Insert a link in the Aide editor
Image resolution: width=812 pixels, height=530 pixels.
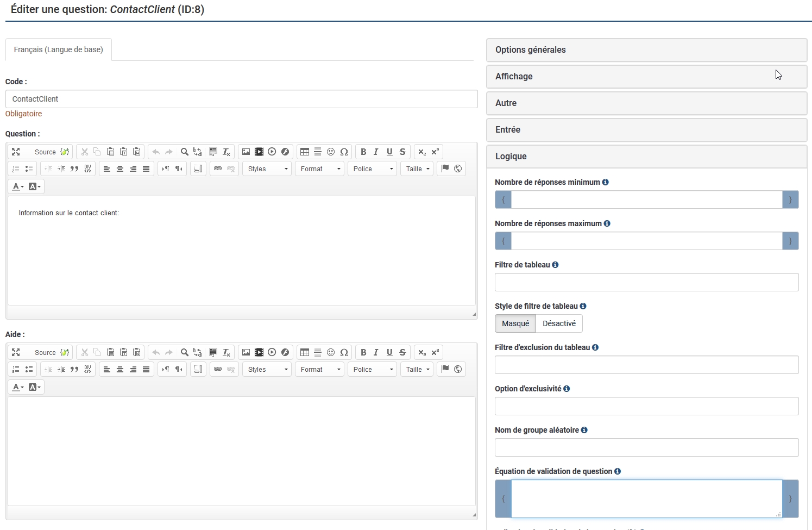(218, 370)
